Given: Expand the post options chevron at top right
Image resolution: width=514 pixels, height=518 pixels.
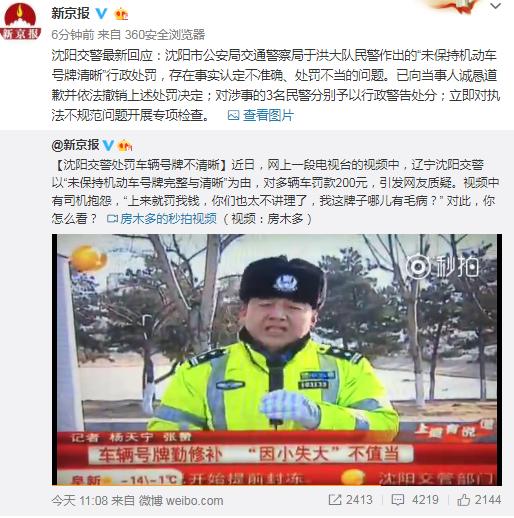Looking at the screenshot, I should [x=496, y=6].
